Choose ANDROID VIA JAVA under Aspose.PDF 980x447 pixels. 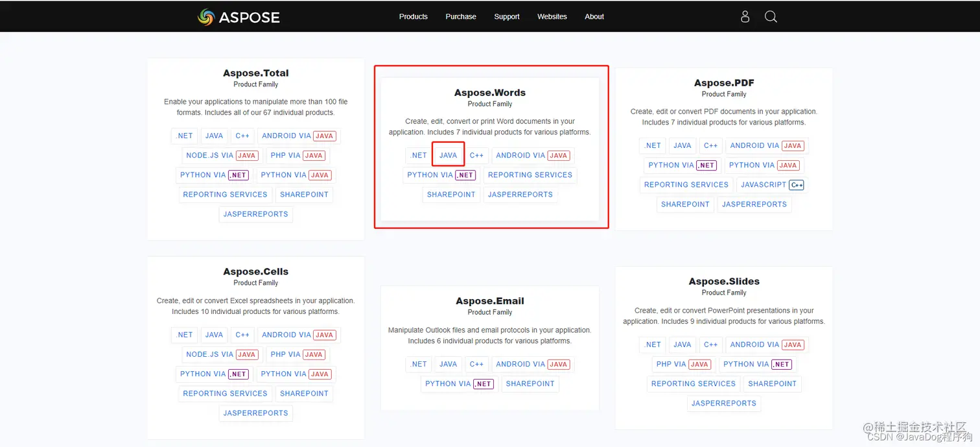(x=767, y=146)
